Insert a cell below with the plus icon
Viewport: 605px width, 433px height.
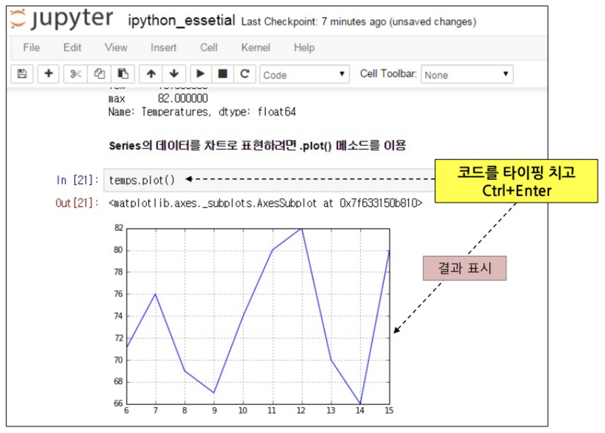(x=48, y=74)
